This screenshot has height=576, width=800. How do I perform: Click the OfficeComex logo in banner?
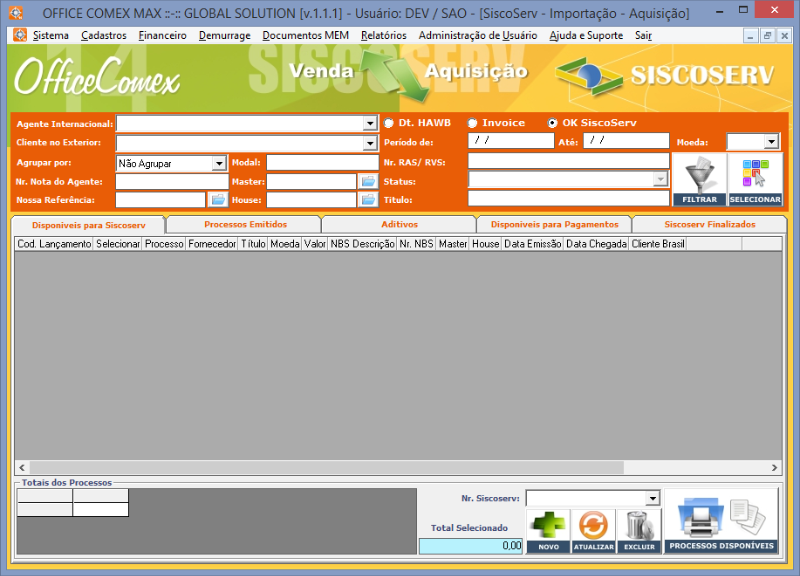click(x=97, y=78)
